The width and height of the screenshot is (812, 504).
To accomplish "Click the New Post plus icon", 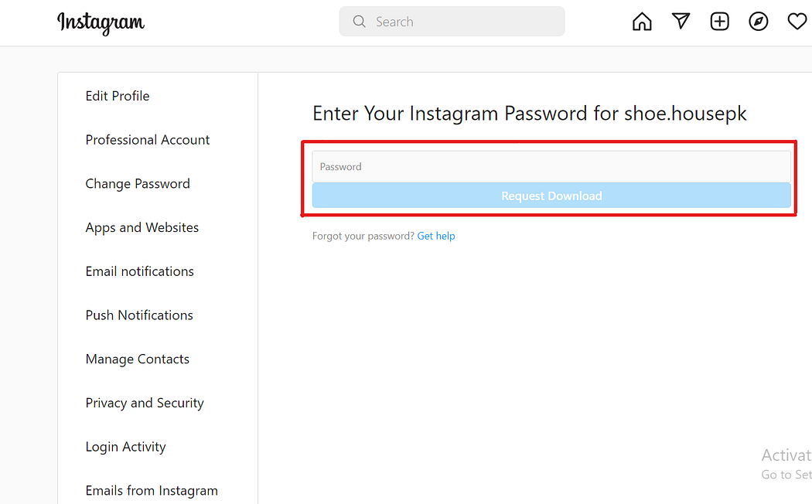I will click(x=719, y=21).
